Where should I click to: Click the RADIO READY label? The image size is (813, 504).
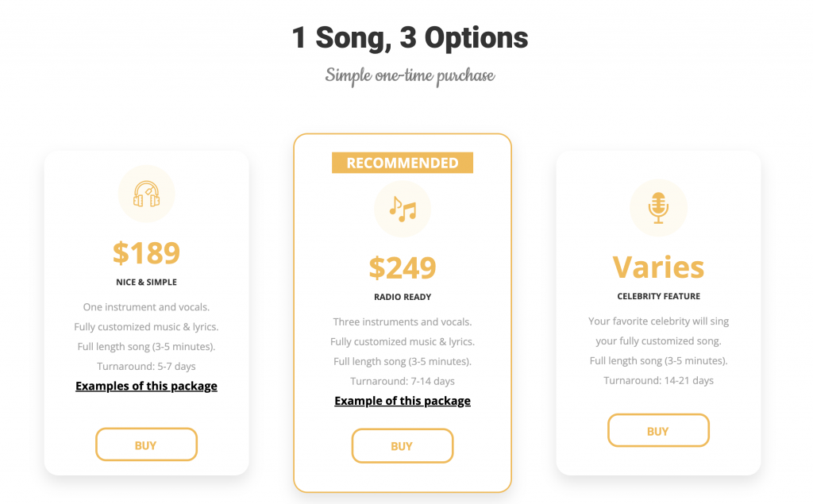[x=403, y=297]
